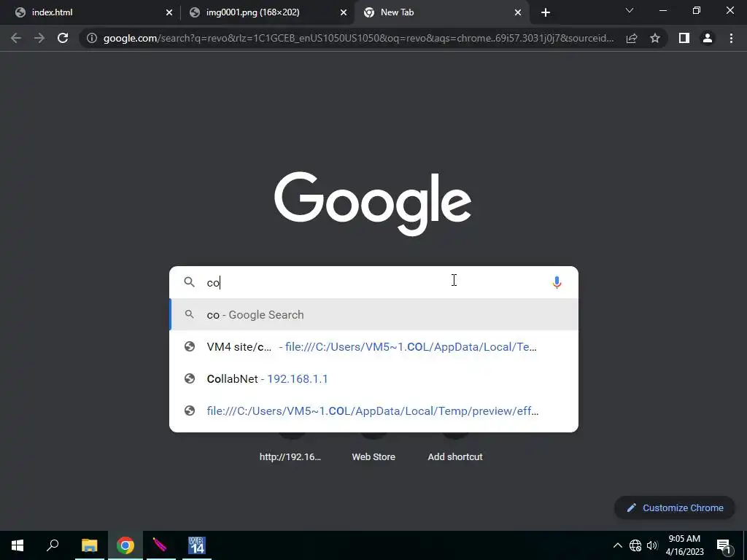Open File Explorer from the taskbar
Viewport: 747px width, 560px height.
pos(89,545)
